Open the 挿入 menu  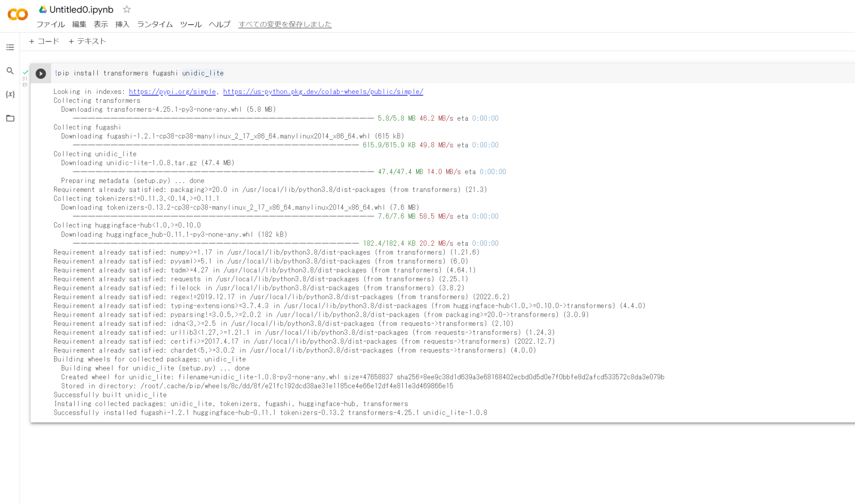[x=122, y=24]
